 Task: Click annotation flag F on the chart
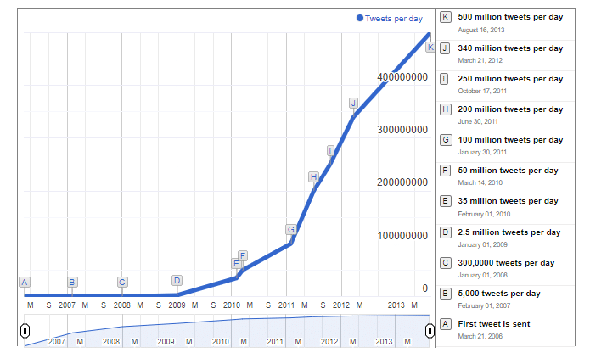[x=243, y=256]
